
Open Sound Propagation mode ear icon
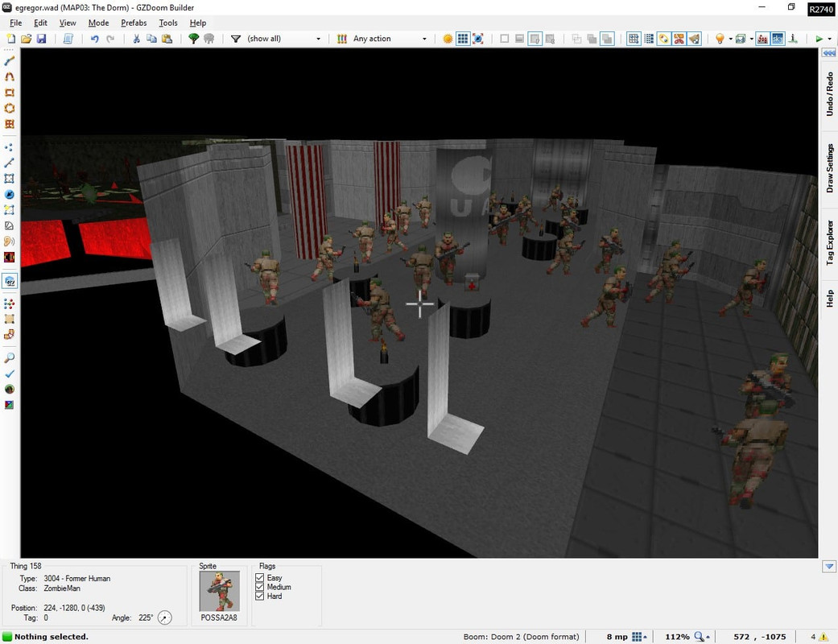tap(9, 241)
